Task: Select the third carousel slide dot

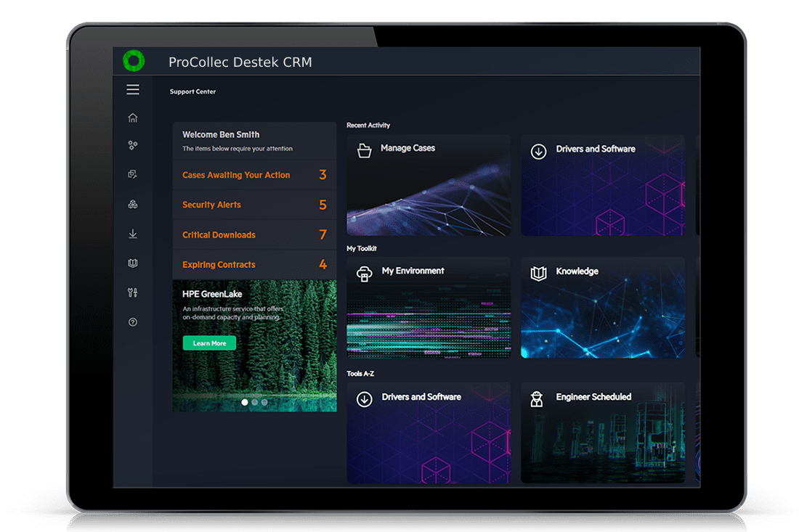Action: click(264, 402)
